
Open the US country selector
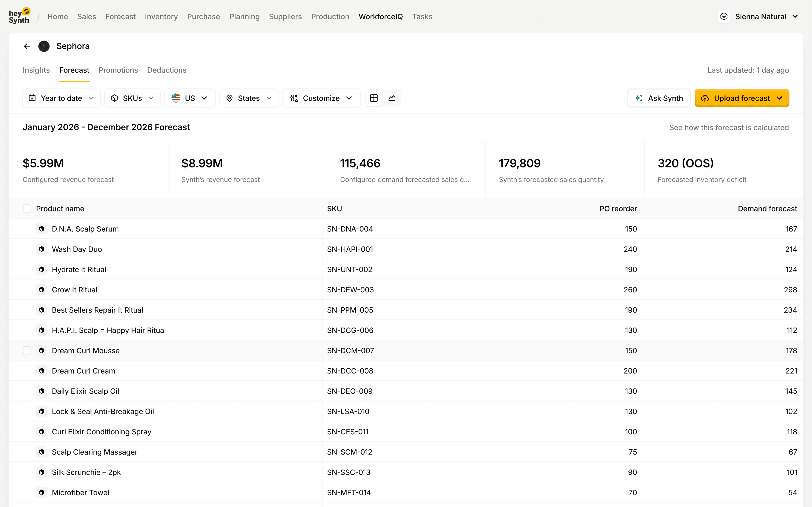point(190,98)
